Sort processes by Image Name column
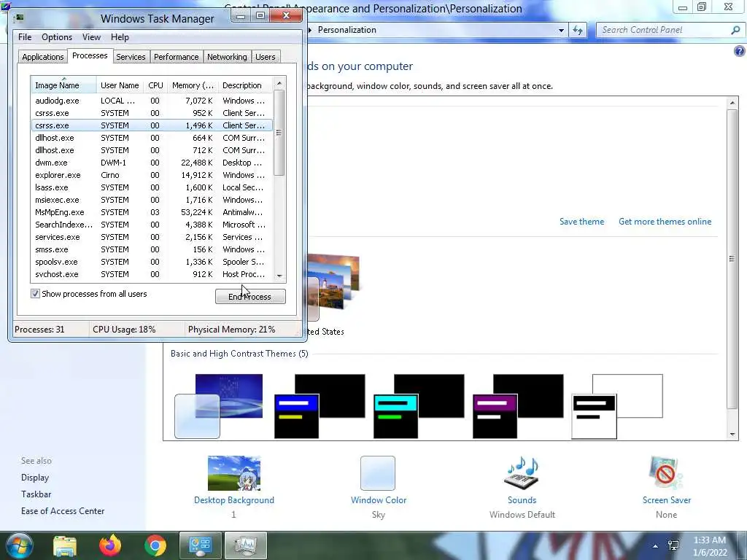This screenshot has width=747, height=560. click(64, 85)
